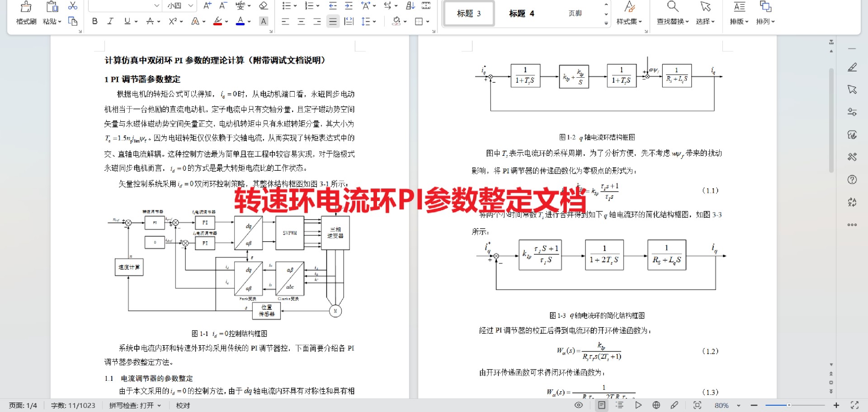Viewport: 868px width, 412px height.
Task: Click the numbered list icon
Action: click(x=309, y=5)
